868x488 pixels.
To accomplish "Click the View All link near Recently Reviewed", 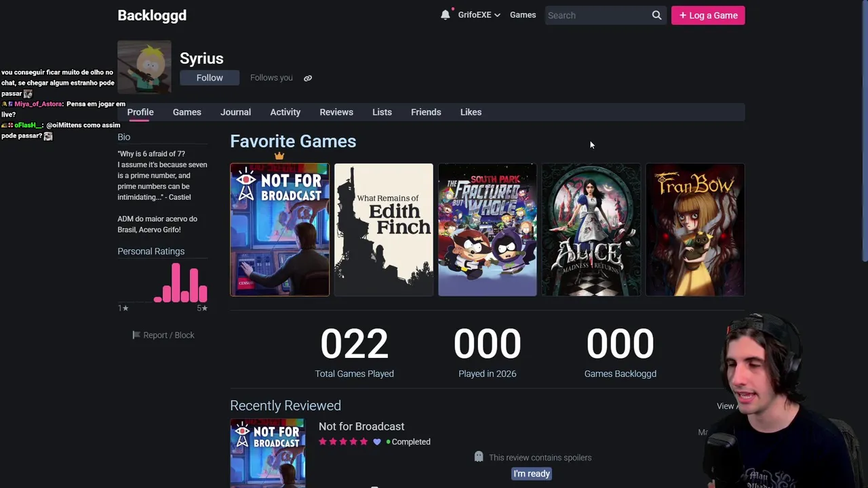I will click(x=729, y=406).
